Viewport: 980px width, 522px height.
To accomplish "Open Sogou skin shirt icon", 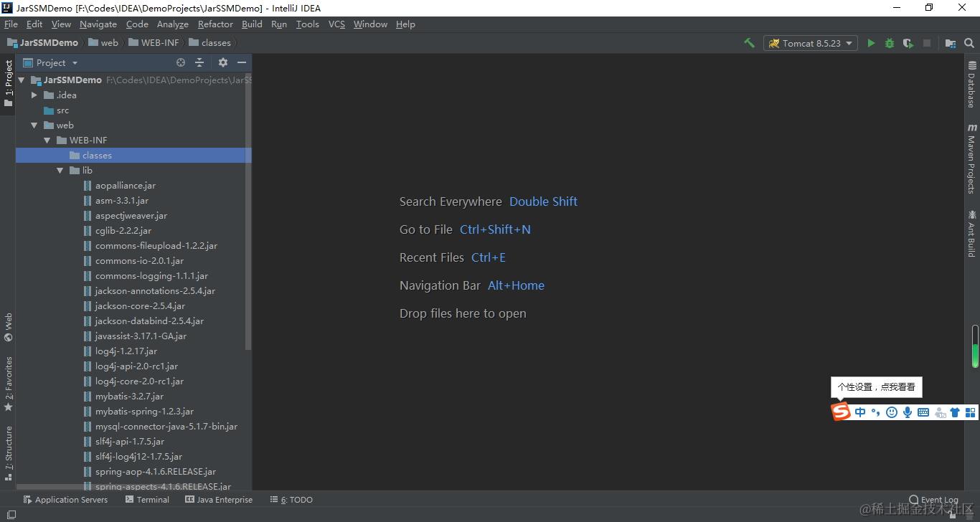I will [955, 412].
